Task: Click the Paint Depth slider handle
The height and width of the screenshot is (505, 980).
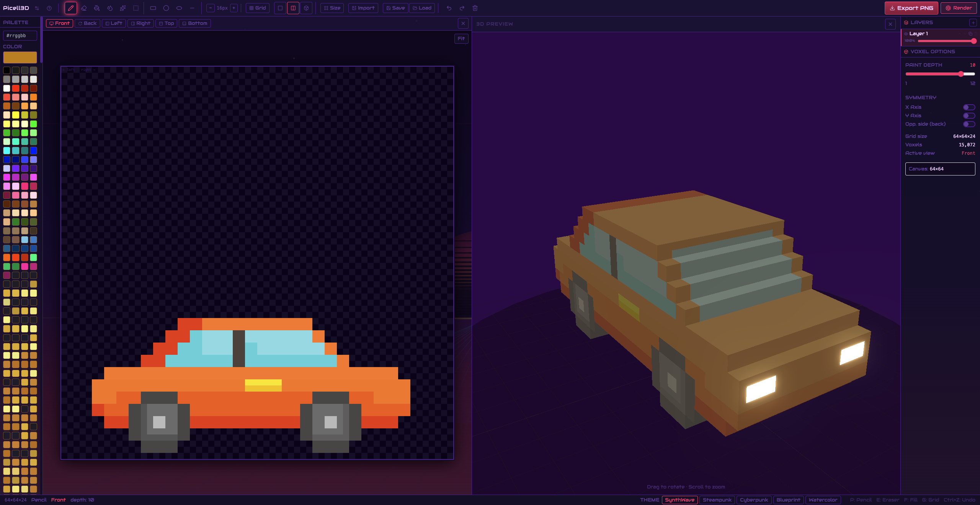Action: (961, 74)
